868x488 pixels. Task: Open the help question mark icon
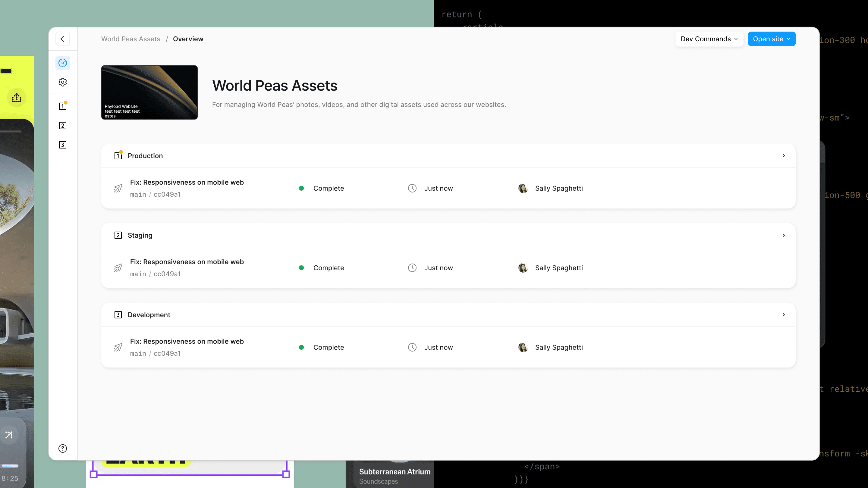(x=63, y=448)
